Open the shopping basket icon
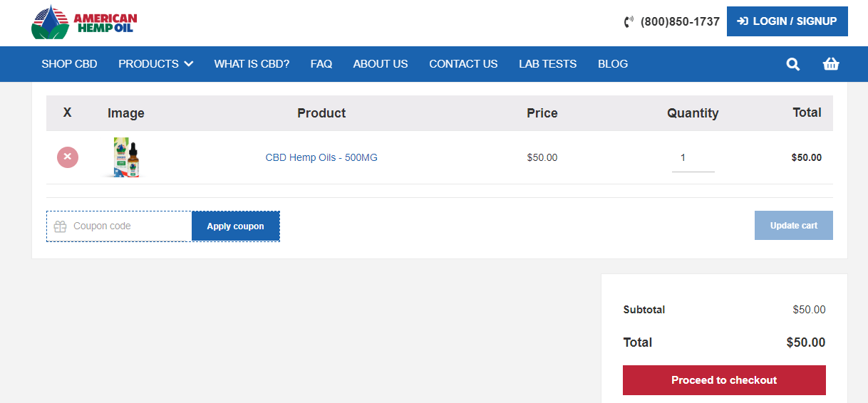Viewport: 868px width, 403px height. [x=831, y=64]
